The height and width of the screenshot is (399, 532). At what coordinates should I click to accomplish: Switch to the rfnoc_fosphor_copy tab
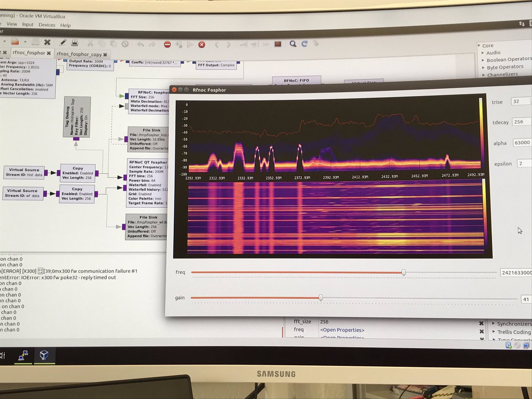[79, 54]
